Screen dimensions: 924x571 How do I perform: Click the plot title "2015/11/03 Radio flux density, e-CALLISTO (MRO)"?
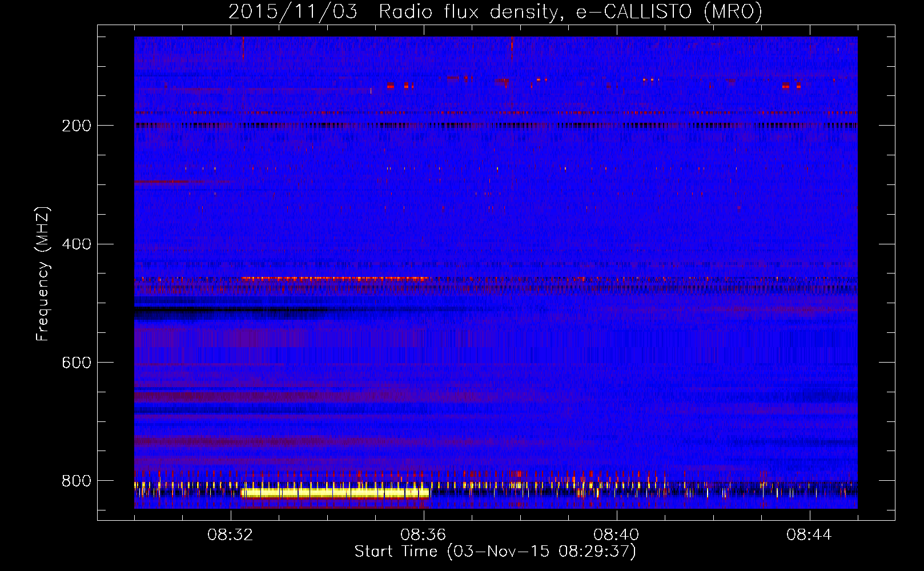pyautogui.click(x=495, y=11)
